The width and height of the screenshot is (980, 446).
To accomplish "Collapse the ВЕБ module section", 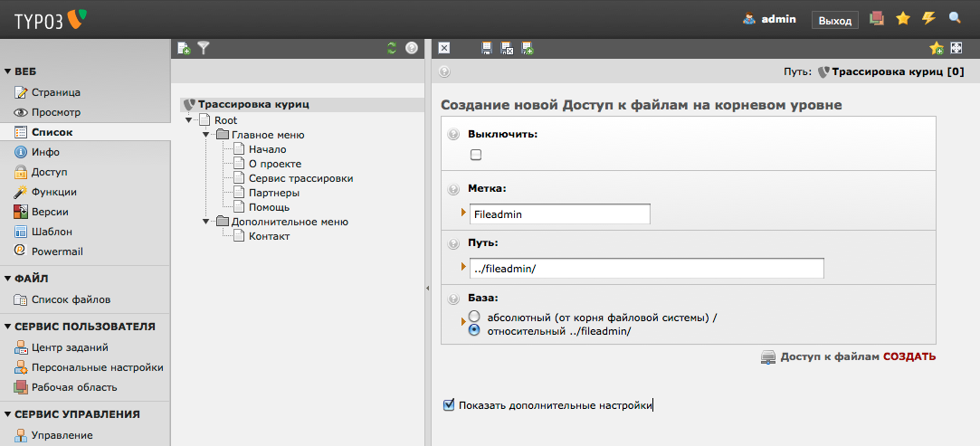I will click(x=8, y=71).
